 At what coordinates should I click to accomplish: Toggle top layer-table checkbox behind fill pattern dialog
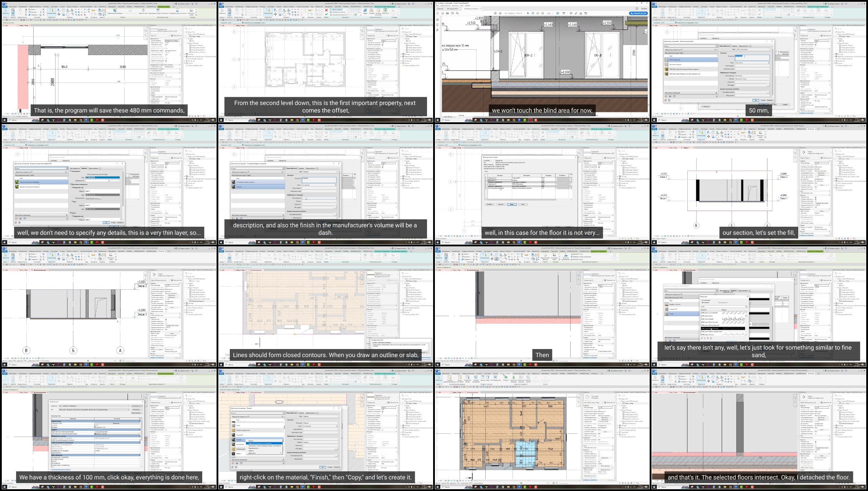[x=783, y=303]
